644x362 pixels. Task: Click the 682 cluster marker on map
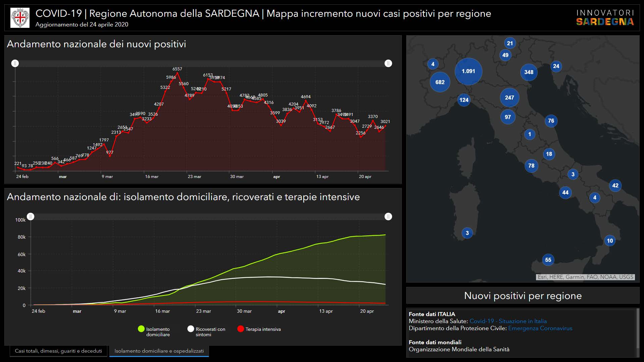(x=440, y=82)
